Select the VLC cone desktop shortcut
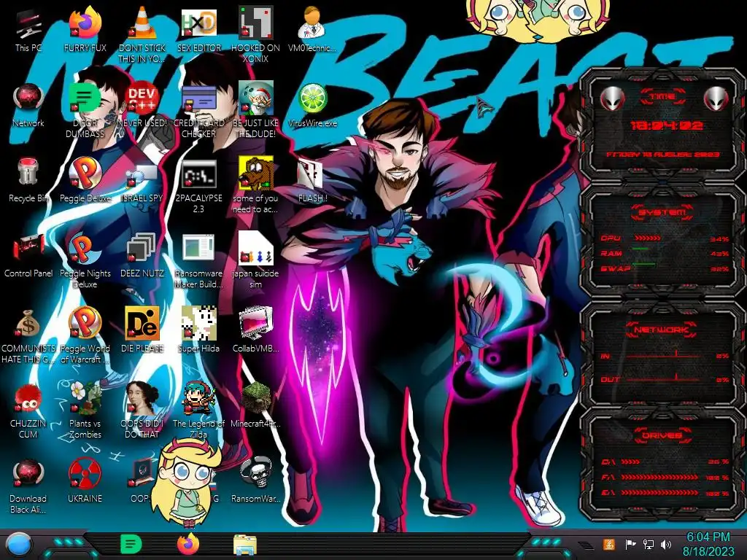This screenshot has height=560, width=747. tap(142, 34)
